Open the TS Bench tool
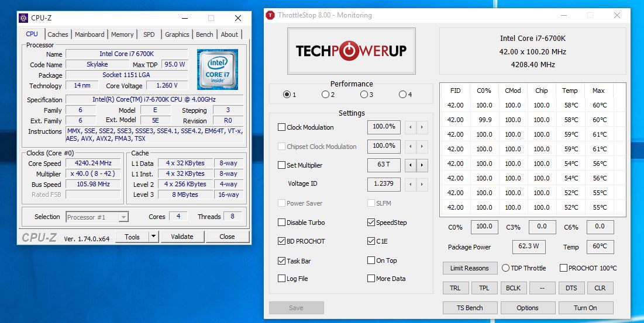 click(x=470, y=307)
